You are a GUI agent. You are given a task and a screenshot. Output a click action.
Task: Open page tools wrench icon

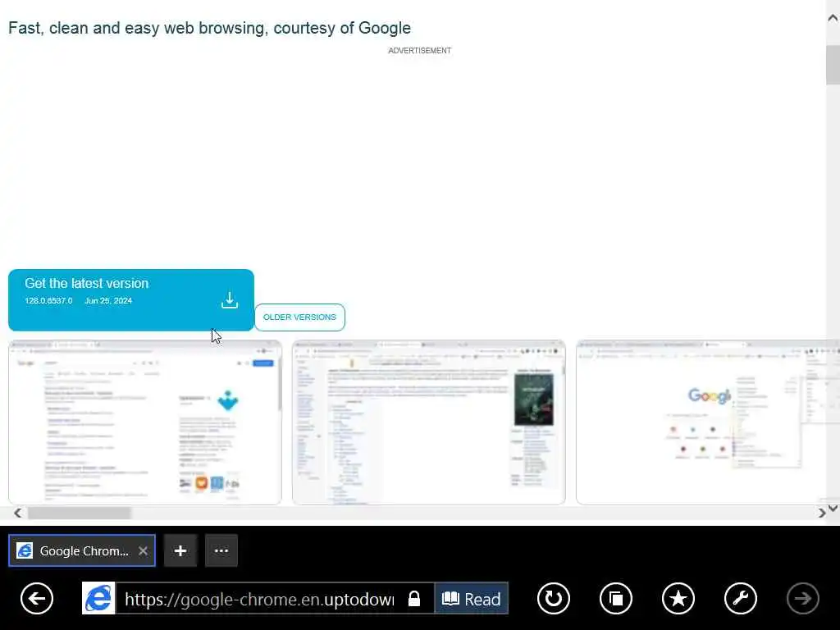tap(741, 598)
